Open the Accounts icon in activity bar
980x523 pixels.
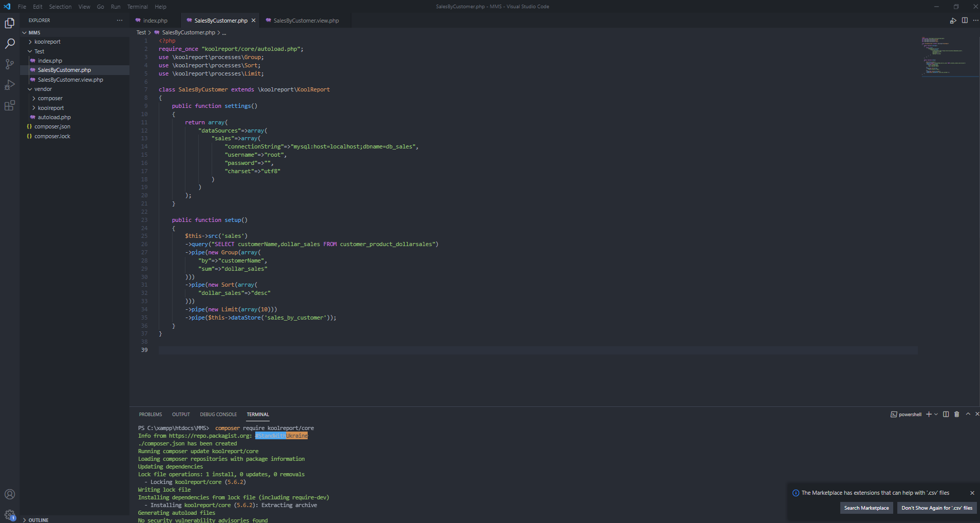10,494
